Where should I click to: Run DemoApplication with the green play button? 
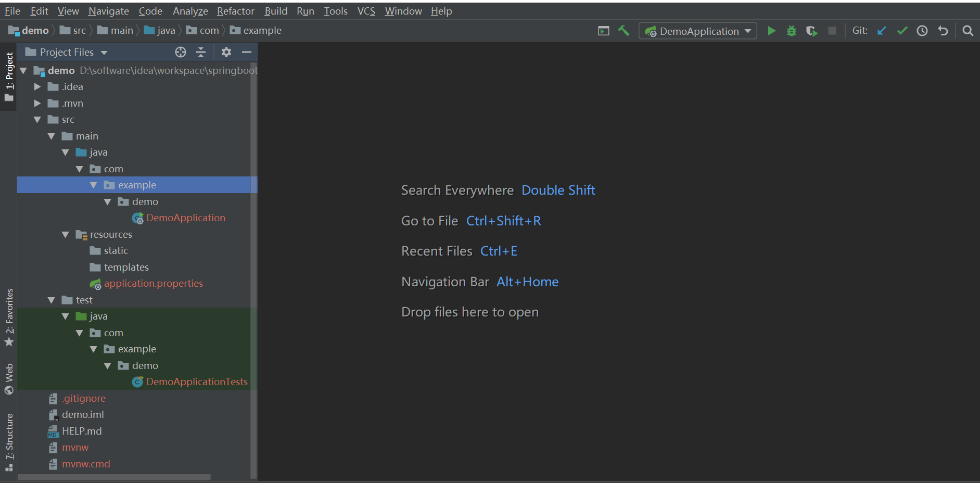coord(771,31)
